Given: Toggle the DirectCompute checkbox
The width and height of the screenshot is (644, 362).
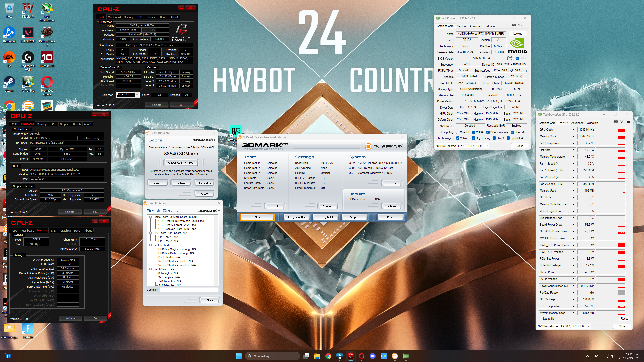Looking at the screenshot, I should click(488, 132).
